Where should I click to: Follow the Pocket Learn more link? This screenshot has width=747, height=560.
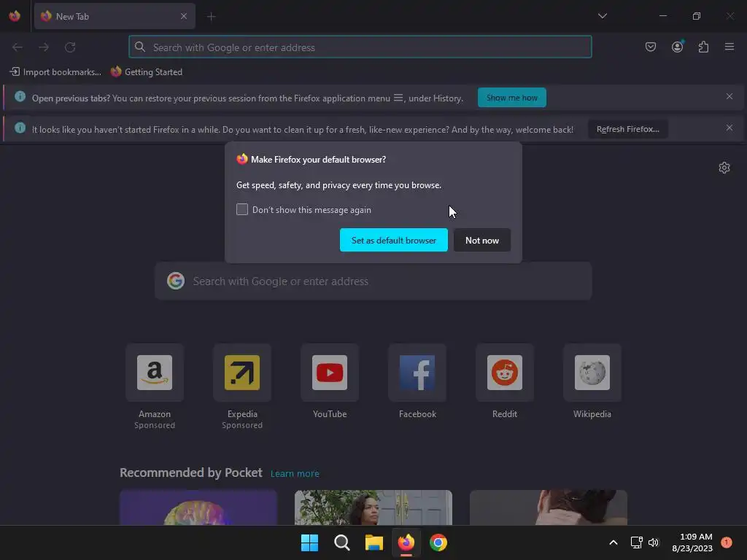[x=295, y=473]
